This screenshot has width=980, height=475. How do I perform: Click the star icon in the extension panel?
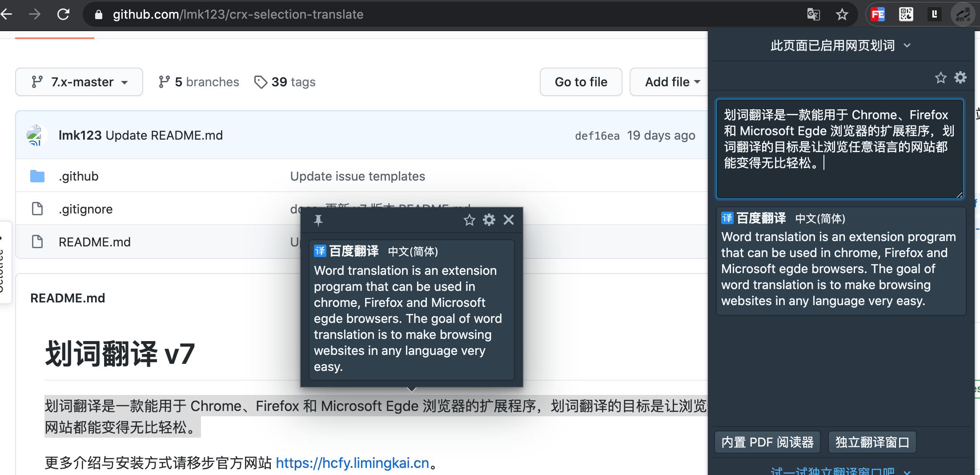[940, 78]
